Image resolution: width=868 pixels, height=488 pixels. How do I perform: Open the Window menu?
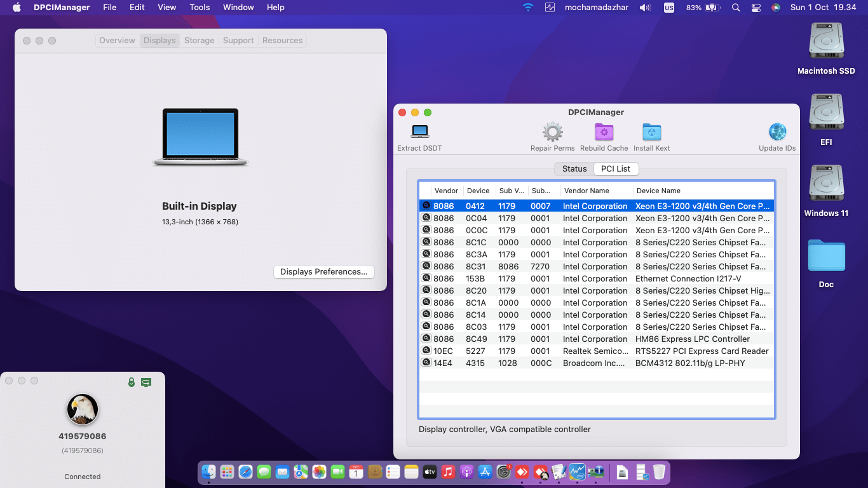[238, 7]
